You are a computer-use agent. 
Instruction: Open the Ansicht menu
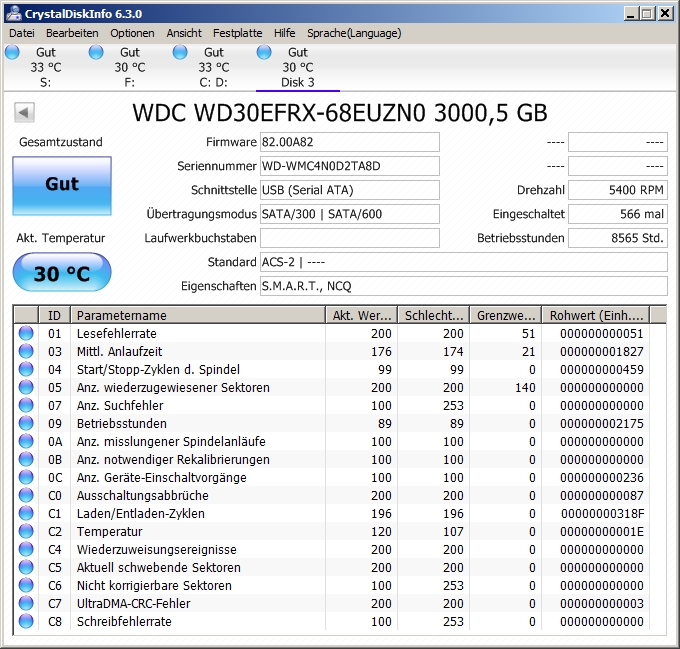click(x=184, y=33)
